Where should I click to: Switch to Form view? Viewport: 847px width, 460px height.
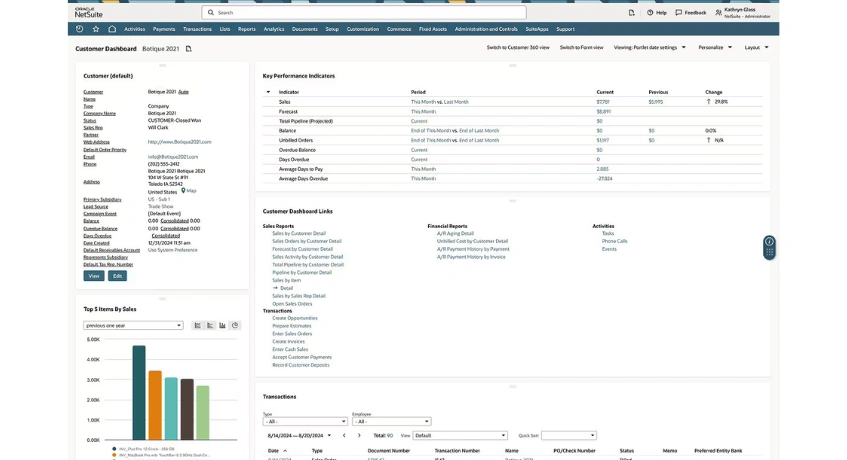581,48
